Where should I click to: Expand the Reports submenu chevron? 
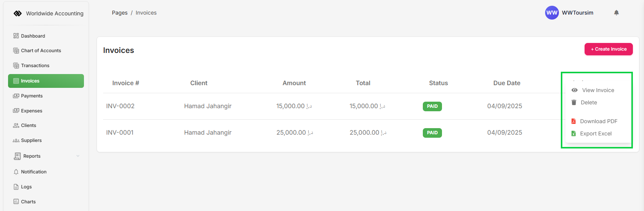78,156
